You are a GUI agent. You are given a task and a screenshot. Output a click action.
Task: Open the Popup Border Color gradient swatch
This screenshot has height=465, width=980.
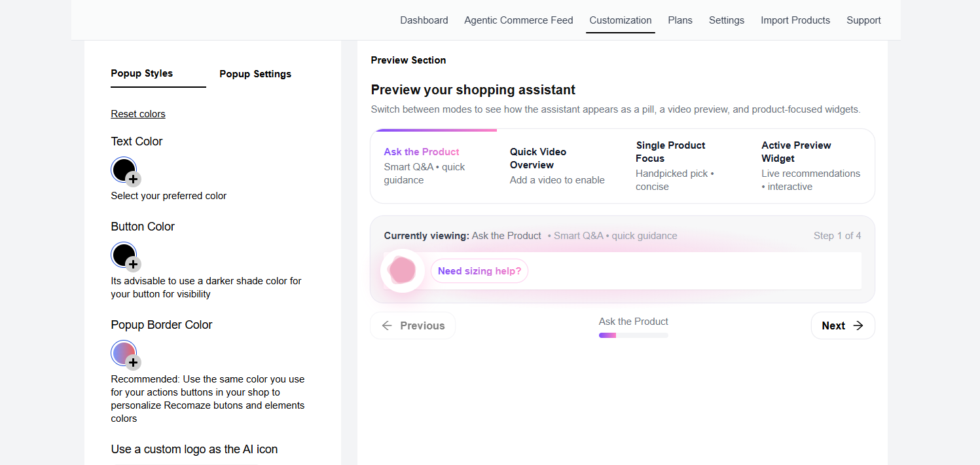[122, 352]
